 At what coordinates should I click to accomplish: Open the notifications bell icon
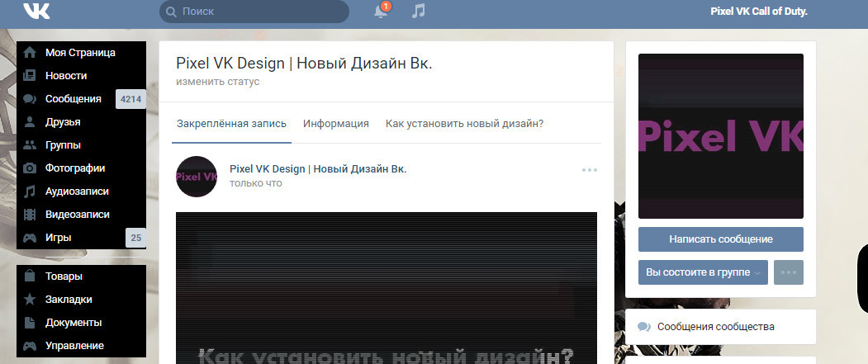pyautogui.click(x=381, y=11)
